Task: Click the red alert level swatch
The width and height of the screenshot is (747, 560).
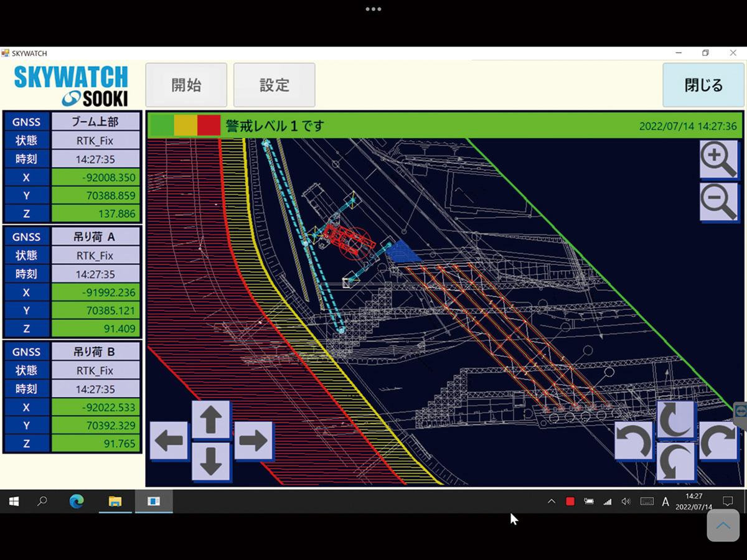Action: tap(209, 125)
